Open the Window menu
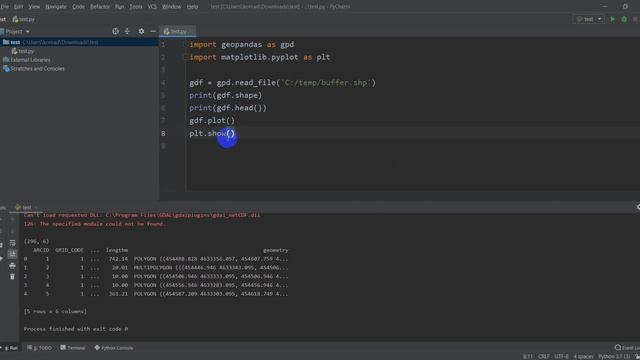The height and width of the screenshot is (360, 640). click(x=171, y=7)
